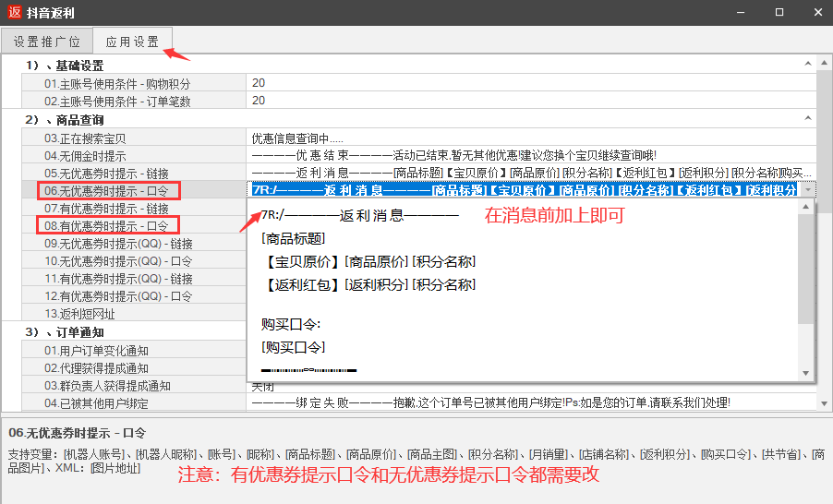Screen dimensions: 833x504
Task: Click the [商品标题] line in popup
Action: pos(294,238)
